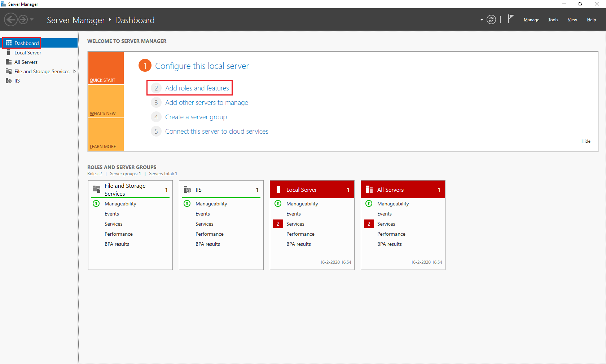
Task: Open BPA results in the IIS tile
Action: [x=208, y=244]
